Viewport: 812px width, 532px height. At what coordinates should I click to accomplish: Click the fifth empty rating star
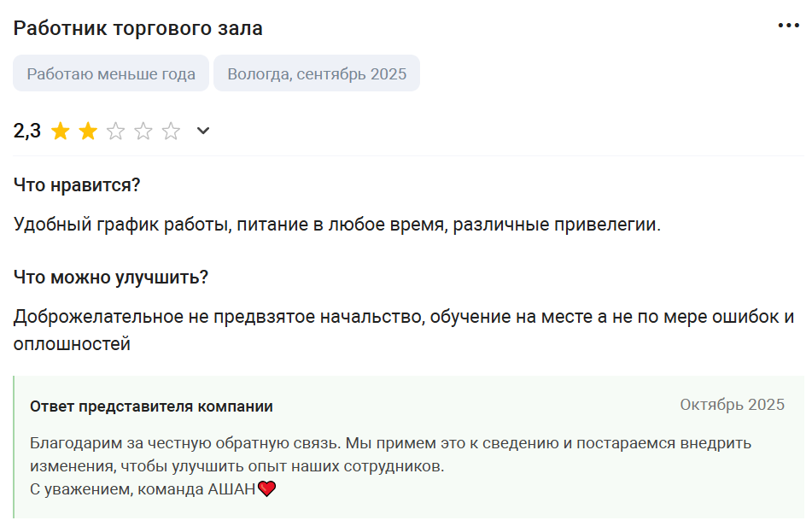pyautogui.click(x=172, y=132)
